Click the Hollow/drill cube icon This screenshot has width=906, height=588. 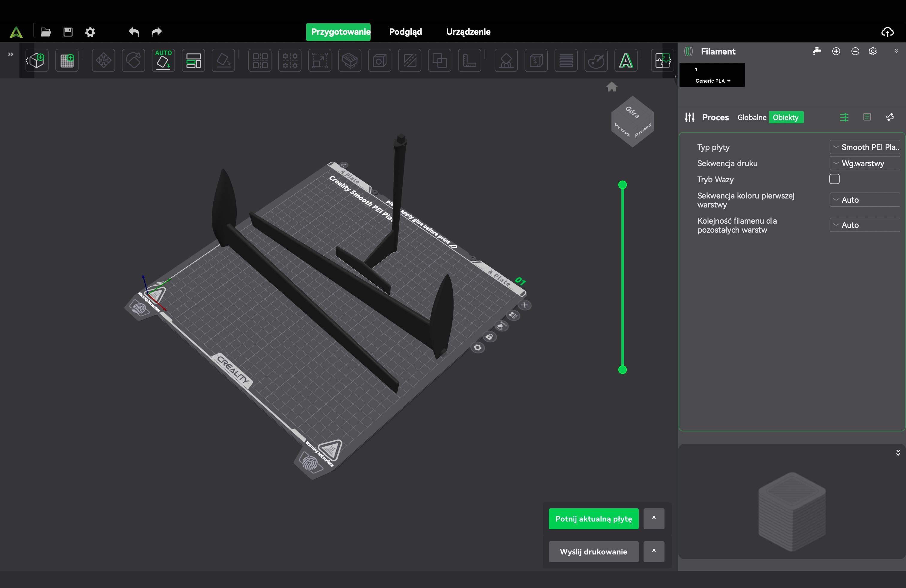[380, 60]
